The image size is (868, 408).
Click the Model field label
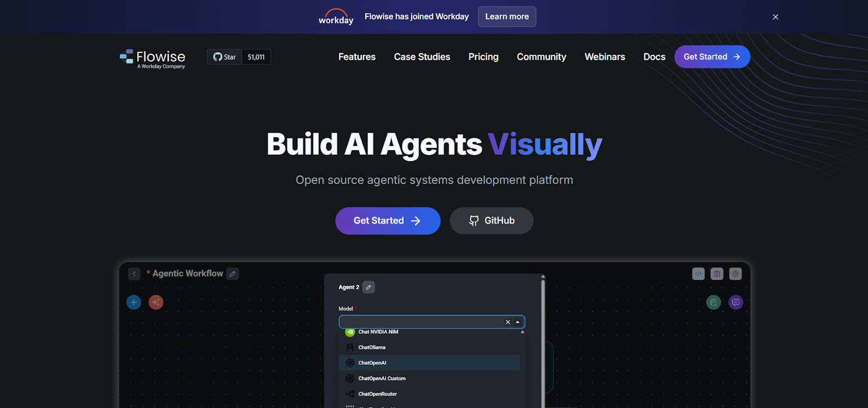[346, 309]
